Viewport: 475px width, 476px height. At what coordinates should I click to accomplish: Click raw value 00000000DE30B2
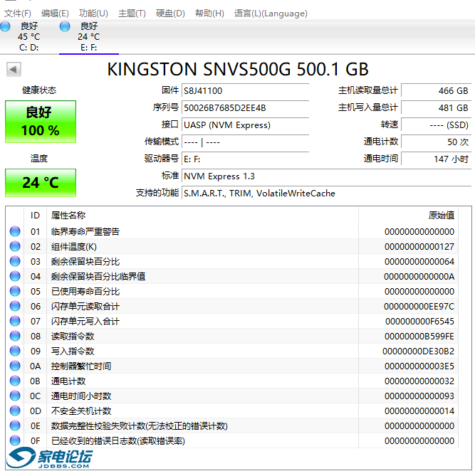419,351
